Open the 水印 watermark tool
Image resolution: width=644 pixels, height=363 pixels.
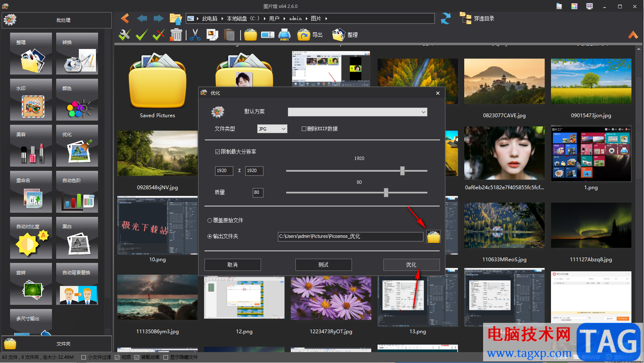click(31, 100)
